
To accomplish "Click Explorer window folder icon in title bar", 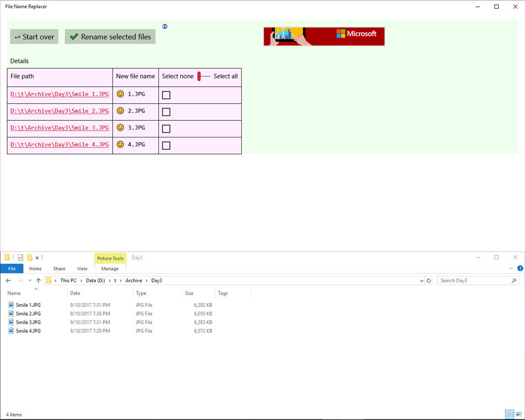I will 7,257.
